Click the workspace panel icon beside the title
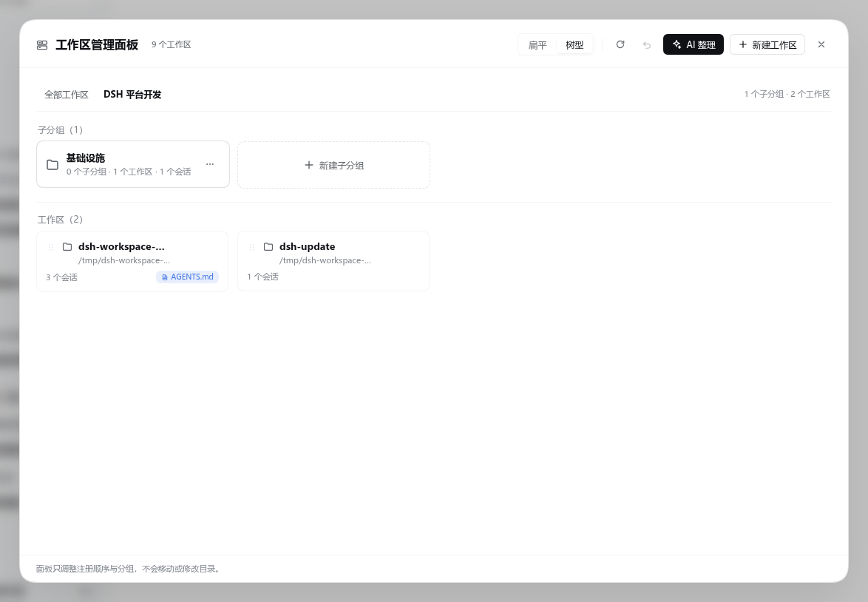The image size is (868, 602). (42, 45)
